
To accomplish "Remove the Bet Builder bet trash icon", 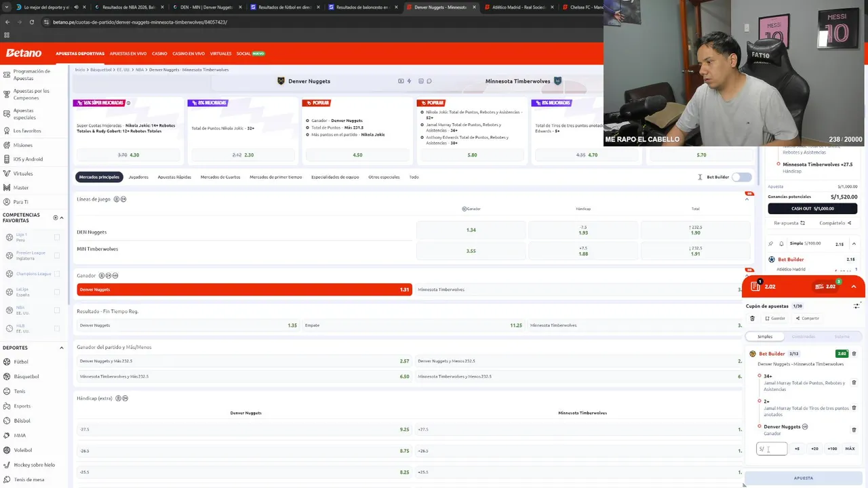I will 854,354.
